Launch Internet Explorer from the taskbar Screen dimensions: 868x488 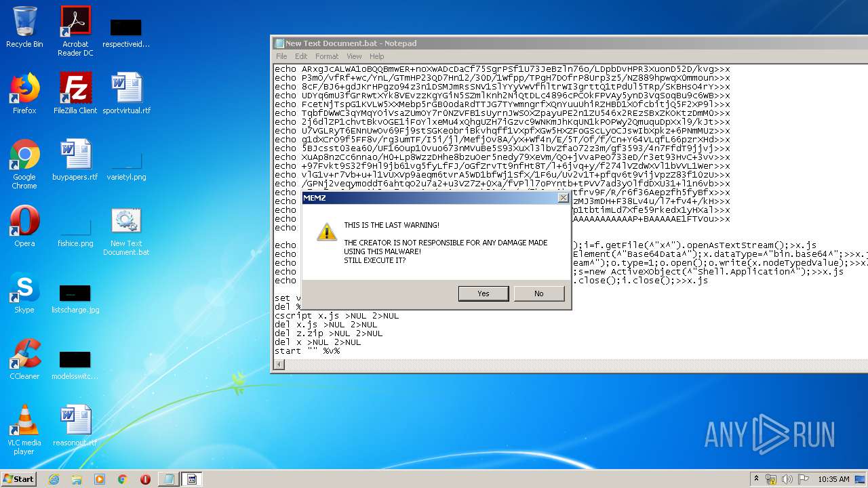click(54, 479)
